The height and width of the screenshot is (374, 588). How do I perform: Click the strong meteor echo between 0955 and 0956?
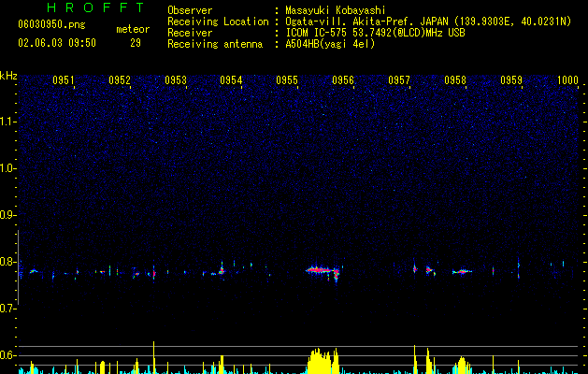(x=323, y=271)
